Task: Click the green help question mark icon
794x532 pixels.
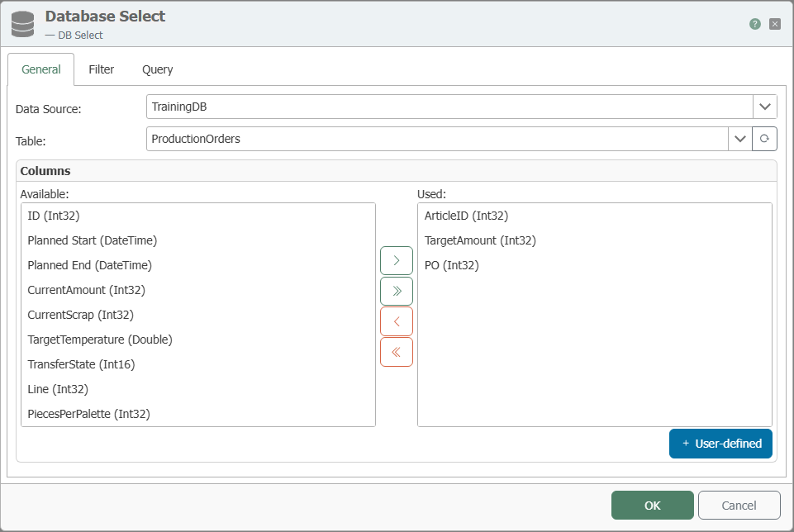Action: point(754,24)
